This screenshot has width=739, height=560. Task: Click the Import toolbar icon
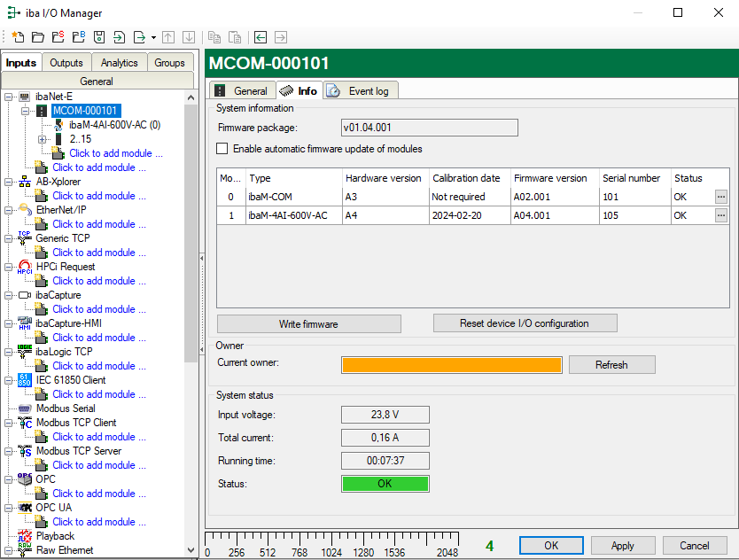120,37
